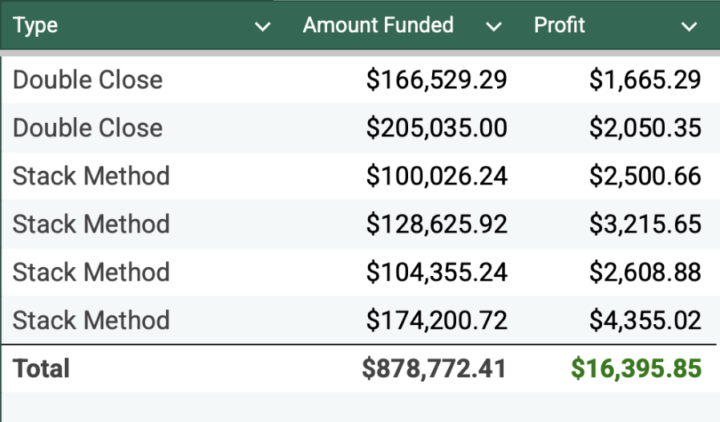Select the $4,355.02 profit cell
Image resolution: width=720 pixels, height=422 pixels.
645,320
